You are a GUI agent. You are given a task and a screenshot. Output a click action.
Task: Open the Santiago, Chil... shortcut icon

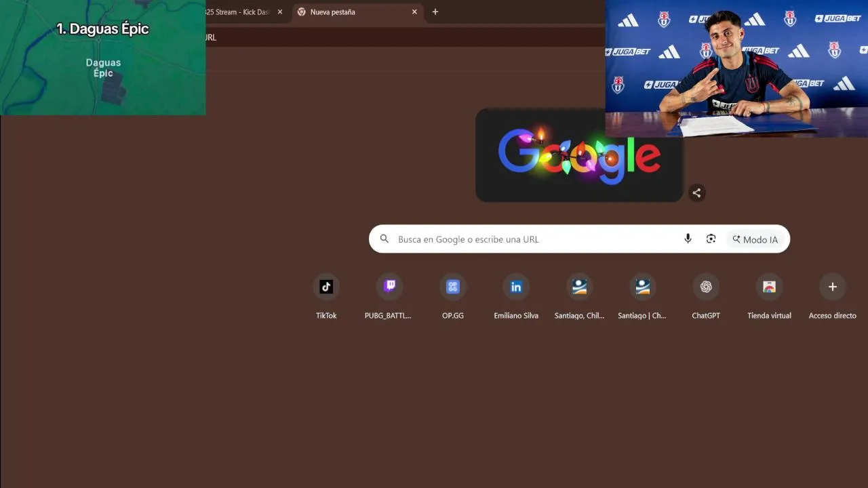(579, 287)
